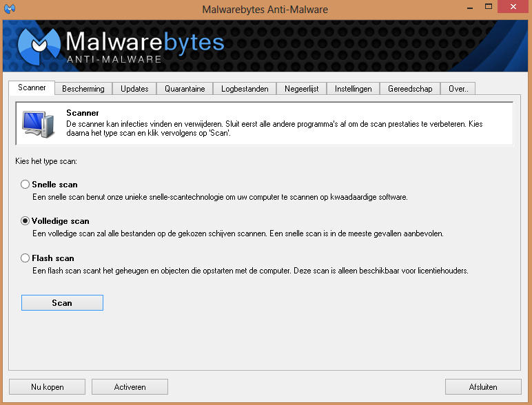The width and height of the screenshot is (532, 405).
Task: Open the Over.. tab
Action: pos(458,89)
